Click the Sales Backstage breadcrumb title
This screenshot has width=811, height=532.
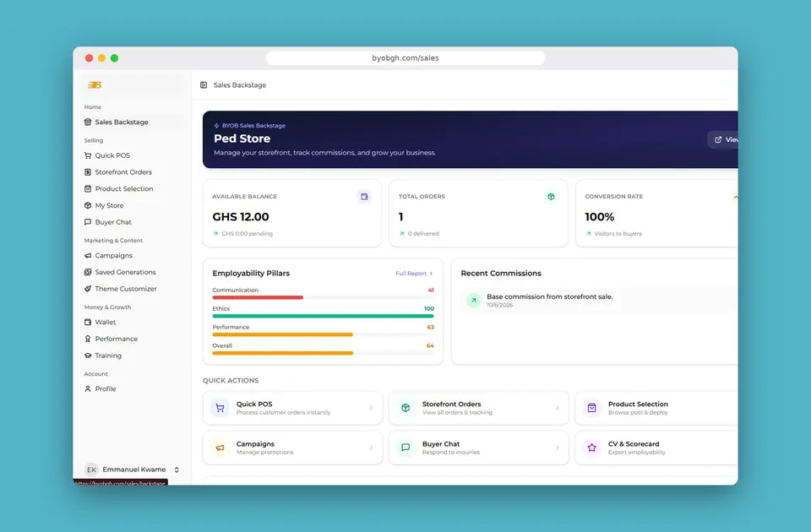click(x=240, y=84)
